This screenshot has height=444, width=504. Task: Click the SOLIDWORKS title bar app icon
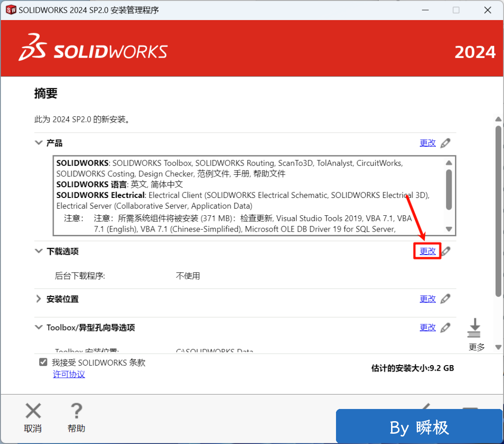coord(11,10)
